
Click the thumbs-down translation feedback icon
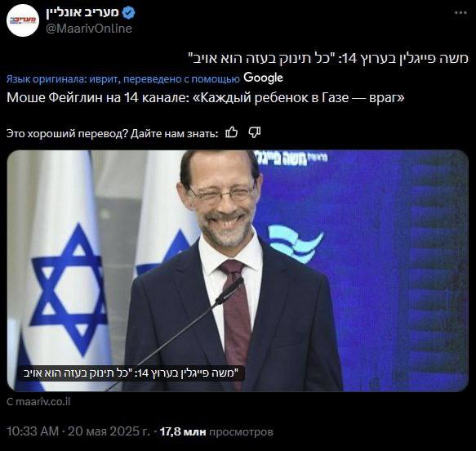pyautogui.click(x=255, y=132)
